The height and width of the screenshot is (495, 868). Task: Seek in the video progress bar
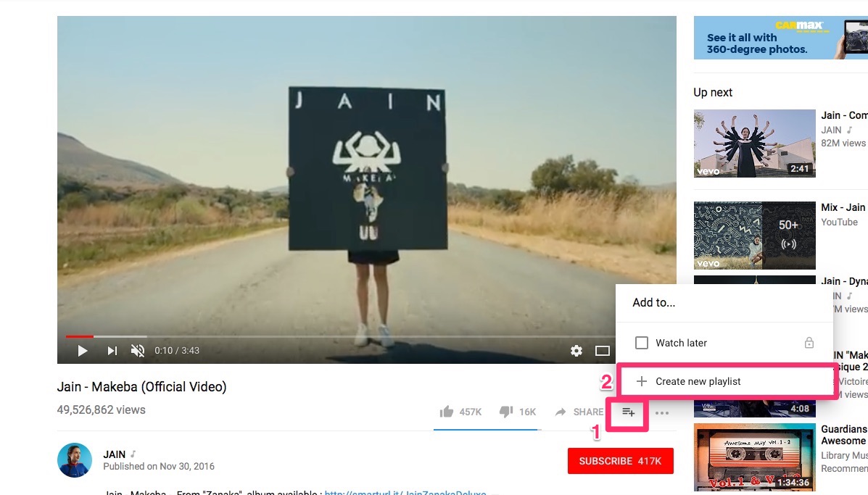338,336
